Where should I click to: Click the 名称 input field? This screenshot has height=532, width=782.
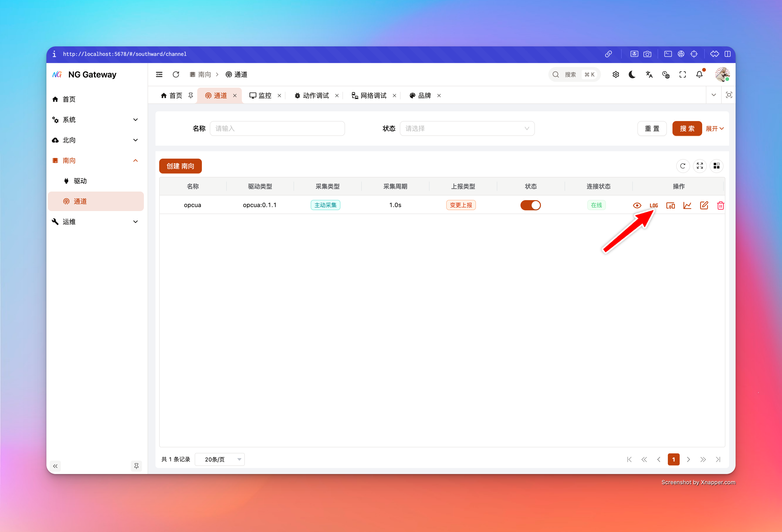pyautogui.click(x=277, y=128)
